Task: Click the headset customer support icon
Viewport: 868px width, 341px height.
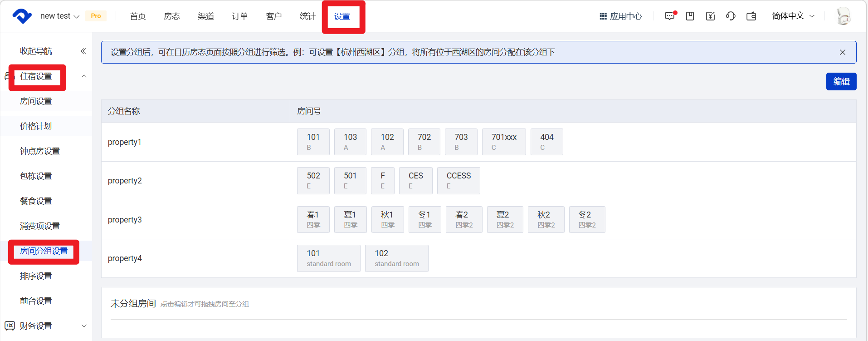Action: click(731, 16)
